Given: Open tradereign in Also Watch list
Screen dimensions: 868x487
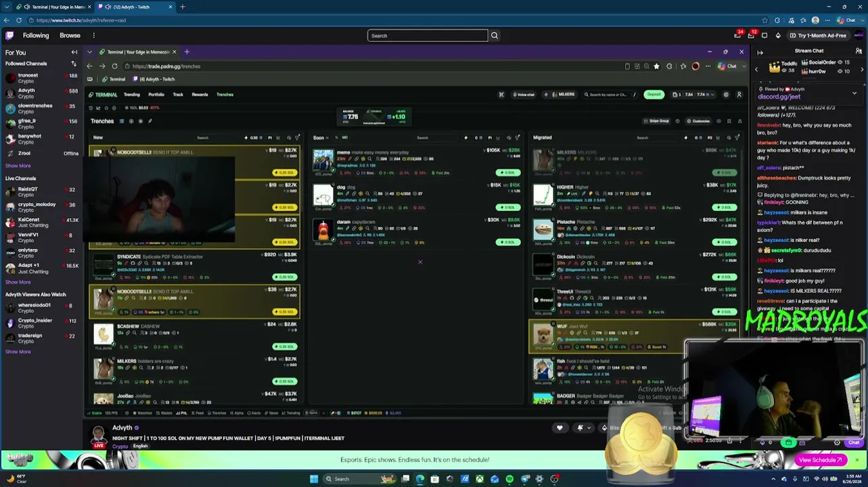Looking at the screenshot, I should [x=41, y=338].
